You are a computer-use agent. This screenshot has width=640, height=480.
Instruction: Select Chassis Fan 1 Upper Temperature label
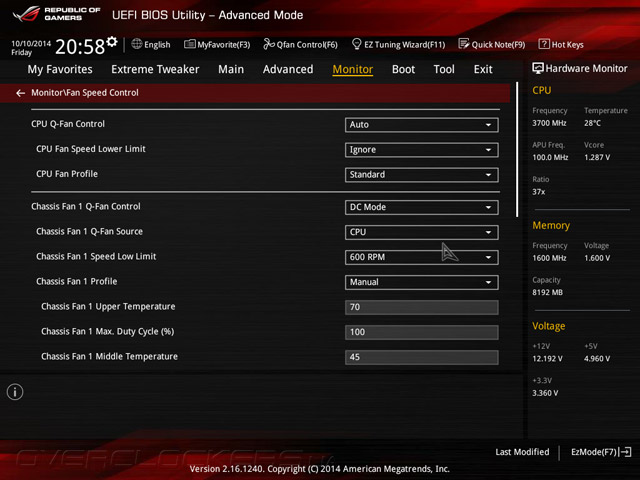pyautogui.click(x=108, y=307)
